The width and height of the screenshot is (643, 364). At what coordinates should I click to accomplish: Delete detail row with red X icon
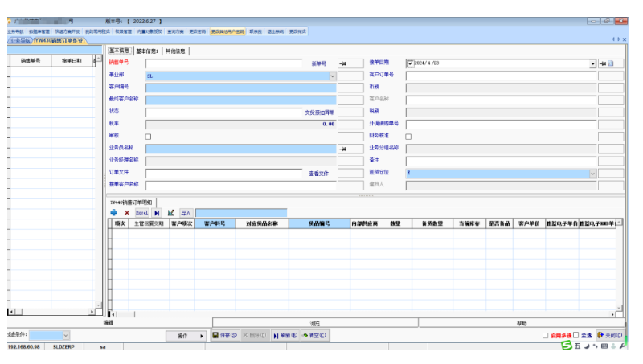[127, 213]
